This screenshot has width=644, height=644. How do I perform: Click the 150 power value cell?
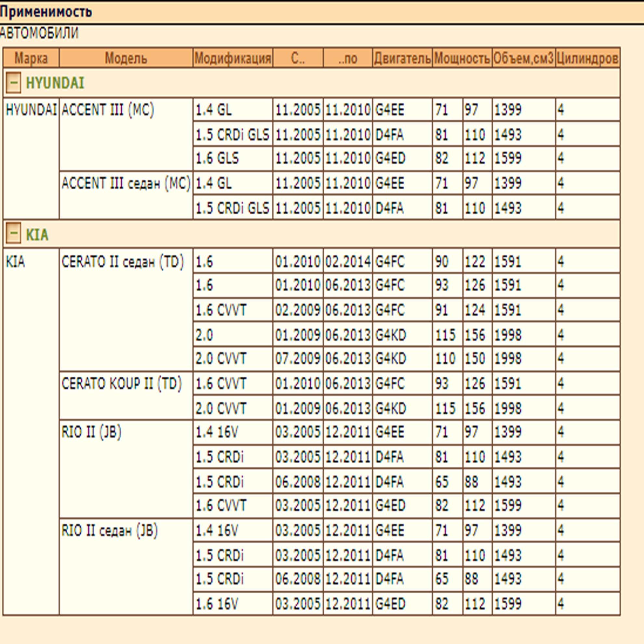pos(477,359)
